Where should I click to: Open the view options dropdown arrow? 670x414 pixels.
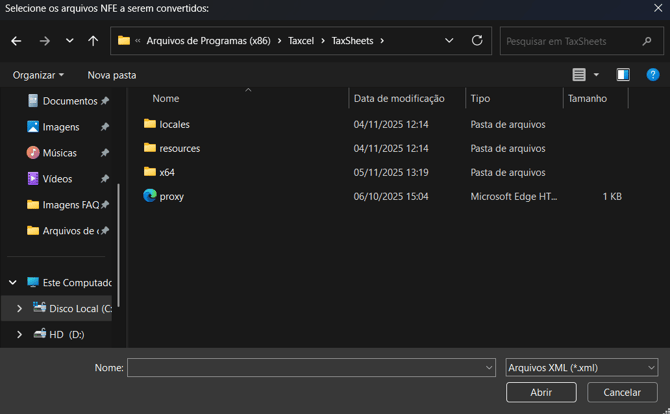[597, 75]
